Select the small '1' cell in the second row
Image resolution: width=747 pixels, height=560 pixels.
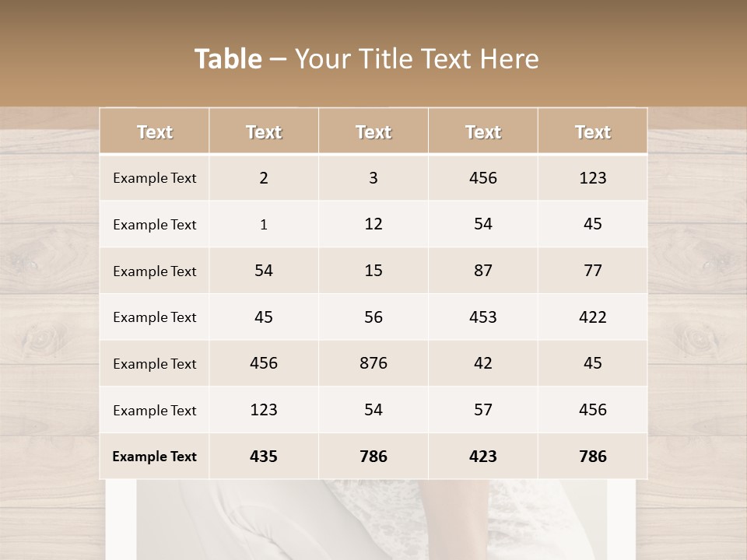pos(264,225)
